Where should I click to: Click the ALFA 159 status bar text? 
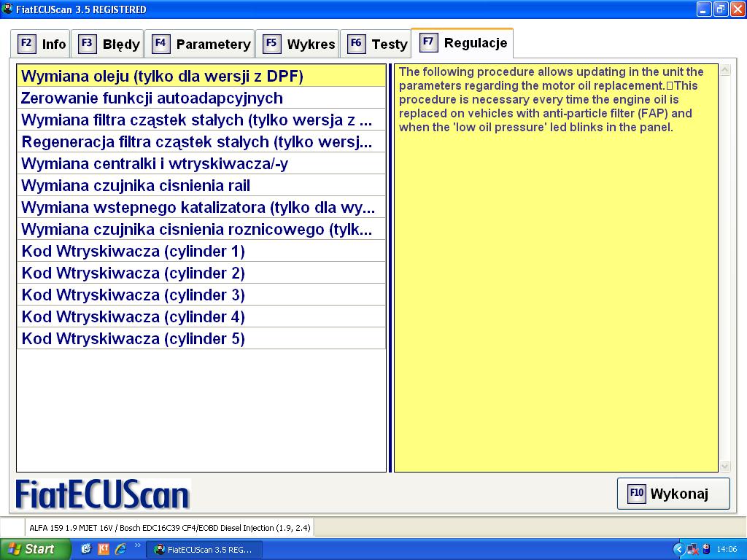coord(169,528)
